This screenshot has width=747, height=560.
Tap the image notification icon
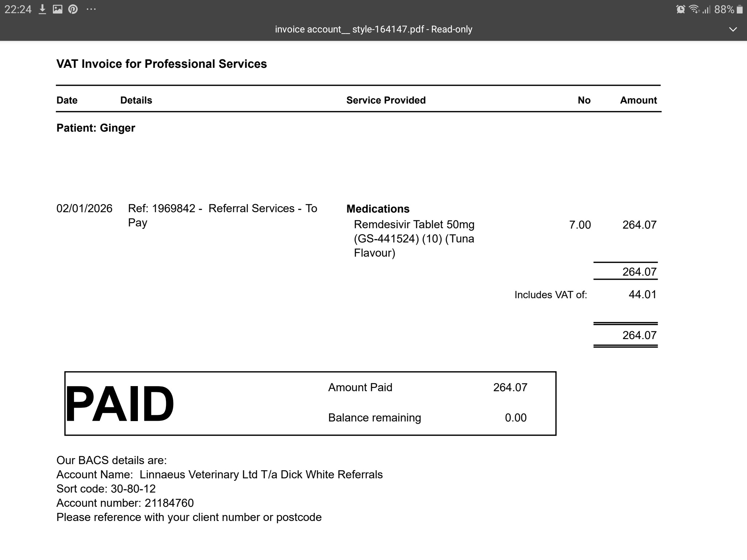(x=58, y=9)
